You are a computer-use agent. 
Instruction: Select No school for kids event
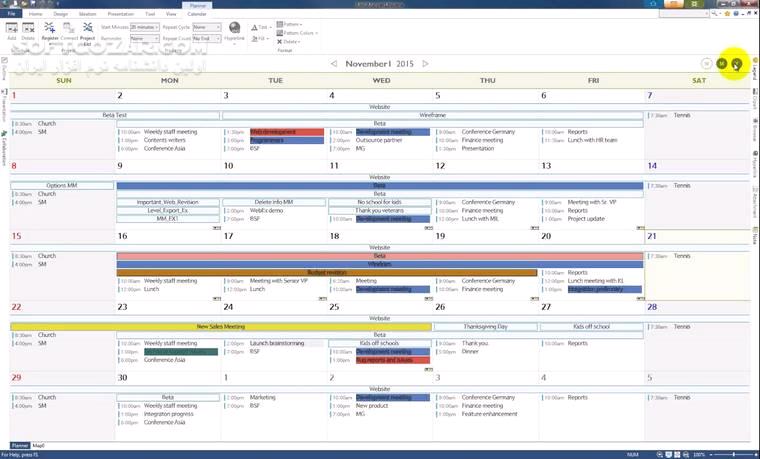click(380, 202)
